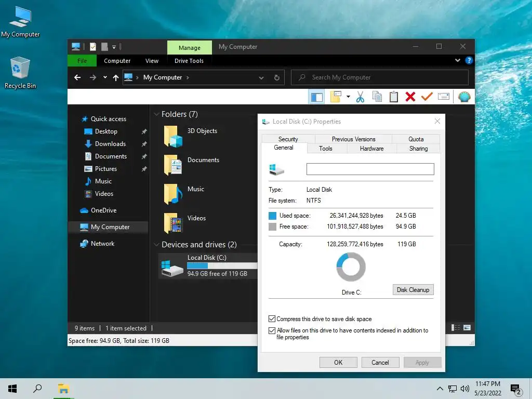This screenshot has height=399, width=532.
Task: Click the blue shell globe icon
Action: point(464,97)
